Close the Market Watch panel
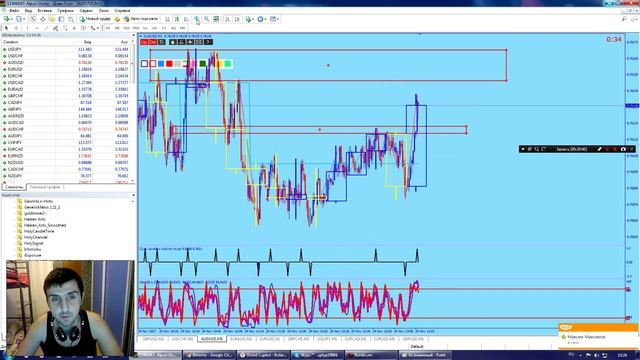640x360 pixels. (x=133, y=36)
